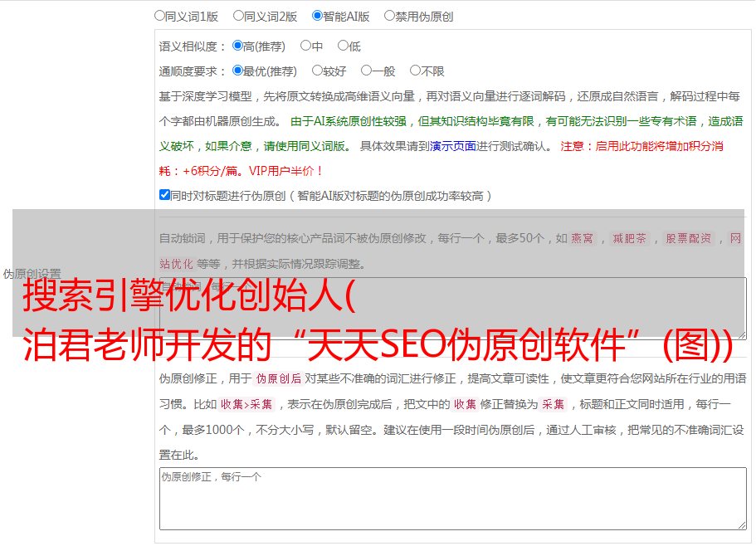
Task: Choose the 智能AI版 radio option
Action: pyautogui.click(x=317, y=16)
